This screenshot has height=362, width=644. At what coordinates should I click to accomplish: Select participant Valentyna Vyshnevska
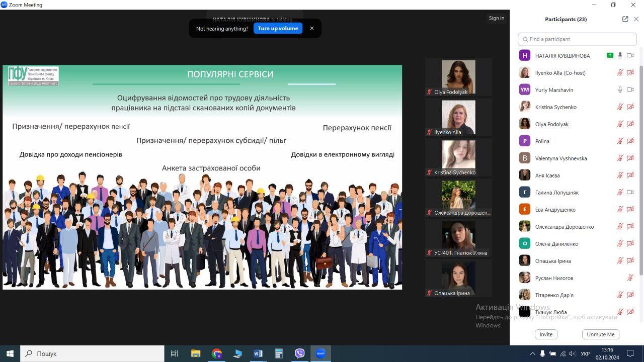coord(577,158)
